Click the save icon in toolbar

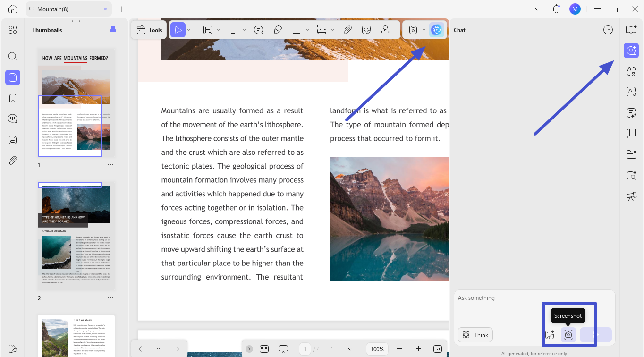point(413,30)
